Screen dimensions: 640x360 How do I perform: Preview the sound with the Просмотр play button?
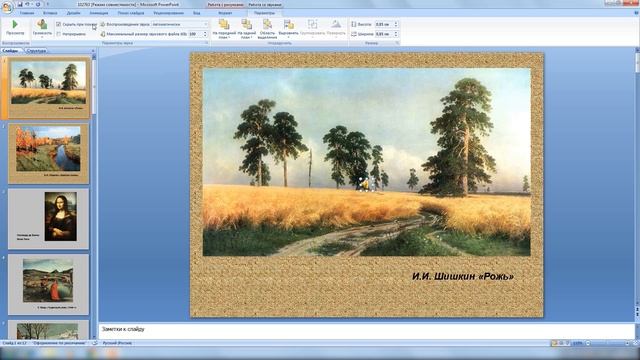tap(15, 28)
